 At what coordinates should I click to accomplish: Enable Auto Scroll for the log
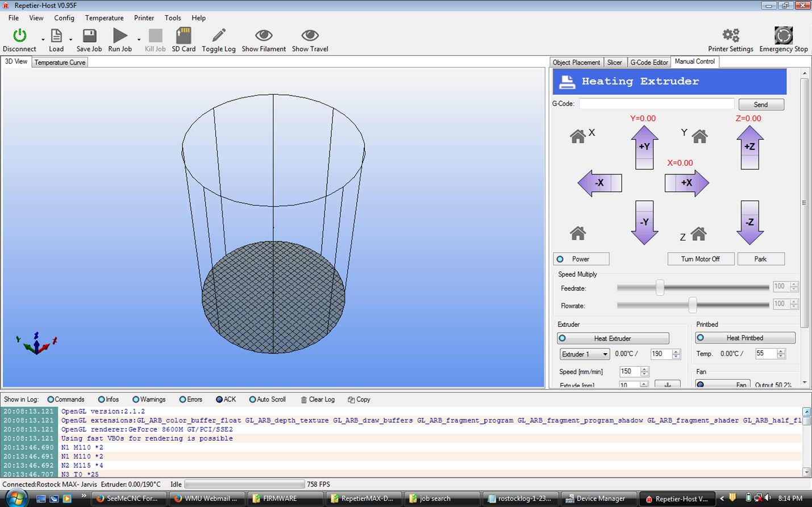point(253,400)
